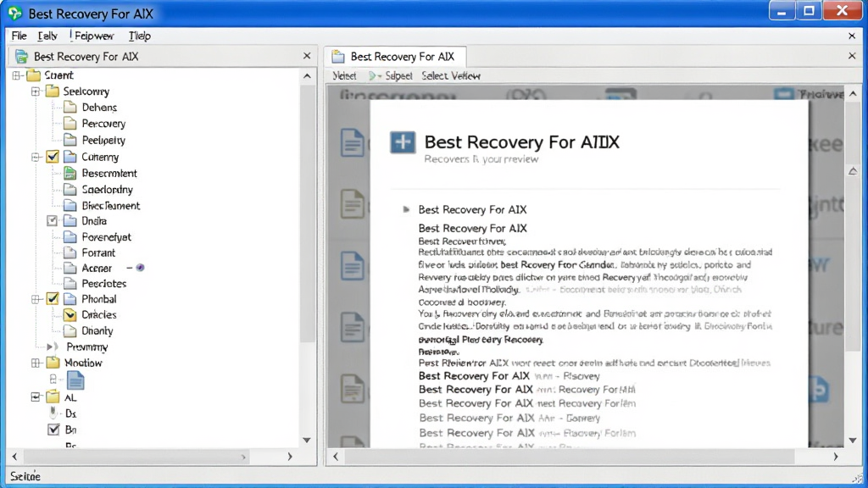The height and width of the screenshot is (488, 868).
Task: Switch to the Best Recovery For AIX tab in the right pane
Action: [394, 57]
